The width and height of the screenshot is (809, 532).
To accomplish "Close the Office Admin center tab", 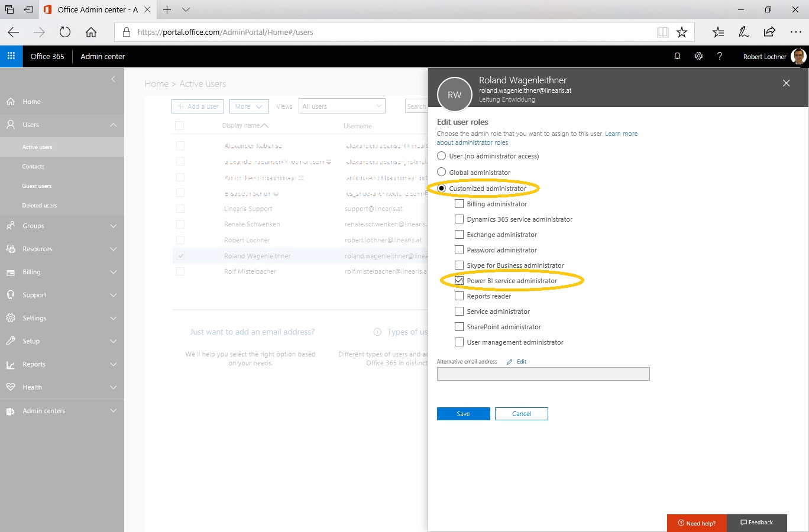I will (x=147, y=9).
